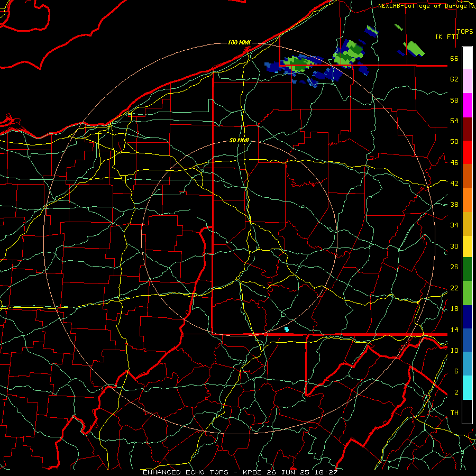The image size is (476, 476).
Task: Click the isolated green echo in the upper right
Action: [x=414, y=49]
